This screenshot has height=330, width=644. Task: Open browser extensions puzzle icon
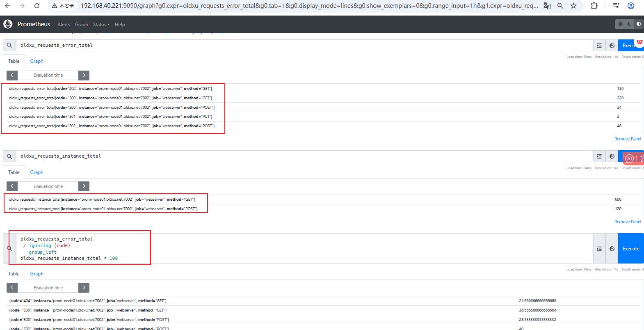pyautogui.click(x=594, y=6)
